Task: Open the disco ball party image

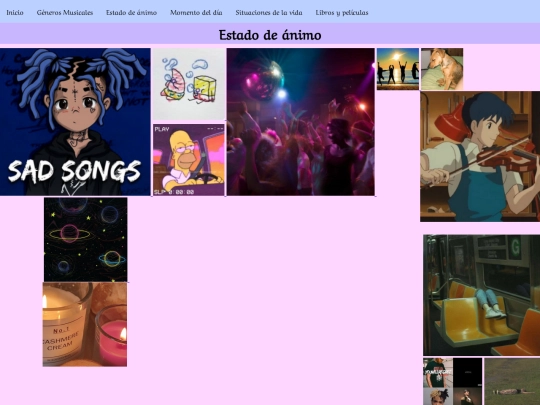Action: click(x=301, y=122)
